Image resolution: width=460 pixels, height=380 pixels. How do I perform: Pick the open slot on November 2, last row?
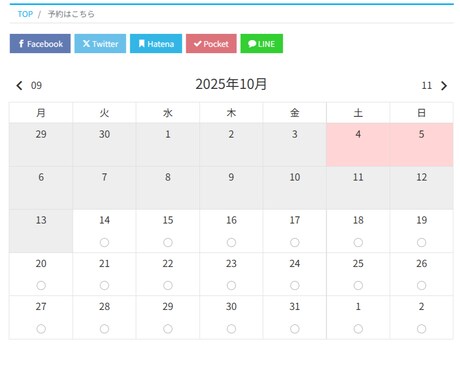click(421, 329)
